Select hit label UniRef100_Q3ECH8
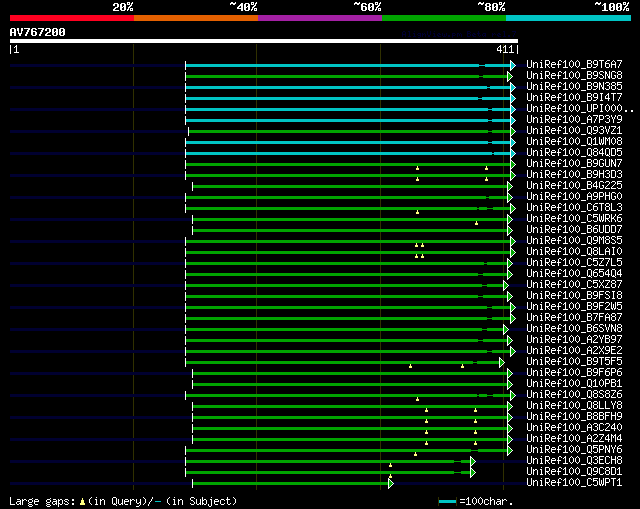 pyautogui.click(x=574, y=461)
